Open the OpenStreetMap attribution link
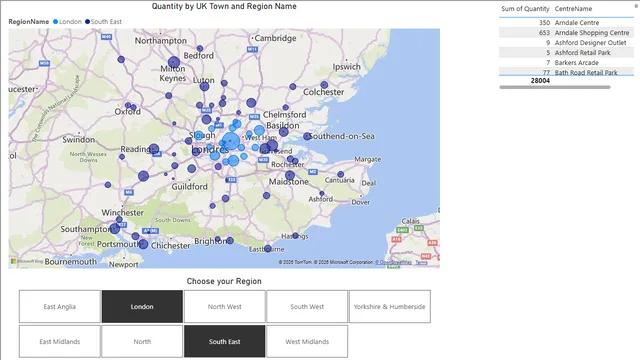 (393, 262)
